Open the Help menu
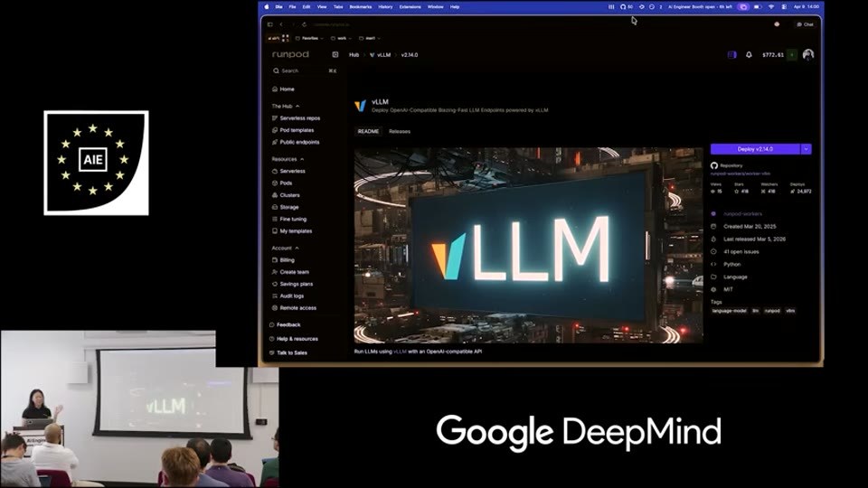Image resolution: width=868 pixels, height=488 pixels. point(455,6)
